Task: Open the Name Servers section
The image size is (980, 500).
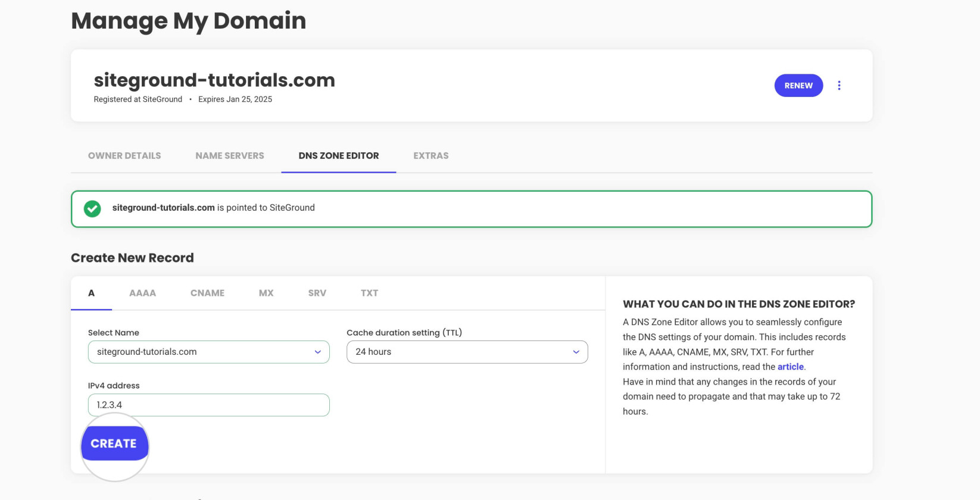Action: (229, 155)
